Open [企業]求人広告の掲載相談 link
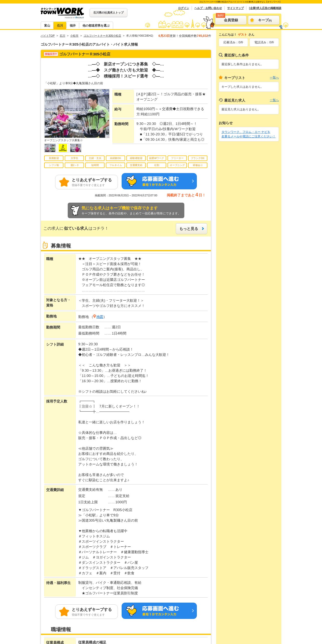This screenshot has height=644, width=322. 265,8
